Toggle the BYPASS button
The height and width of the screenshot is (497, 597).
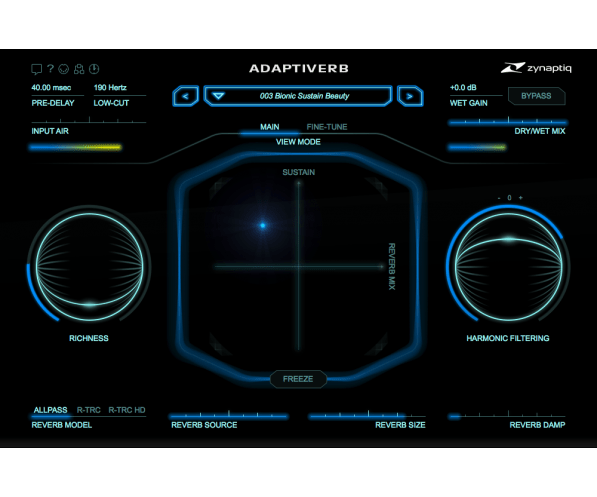pos(536,96)
